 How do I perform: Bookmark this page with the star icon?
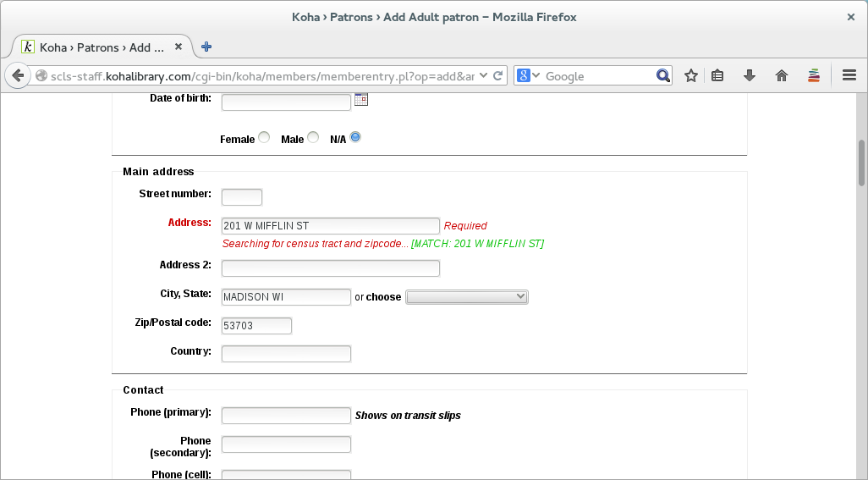point(691,76)
